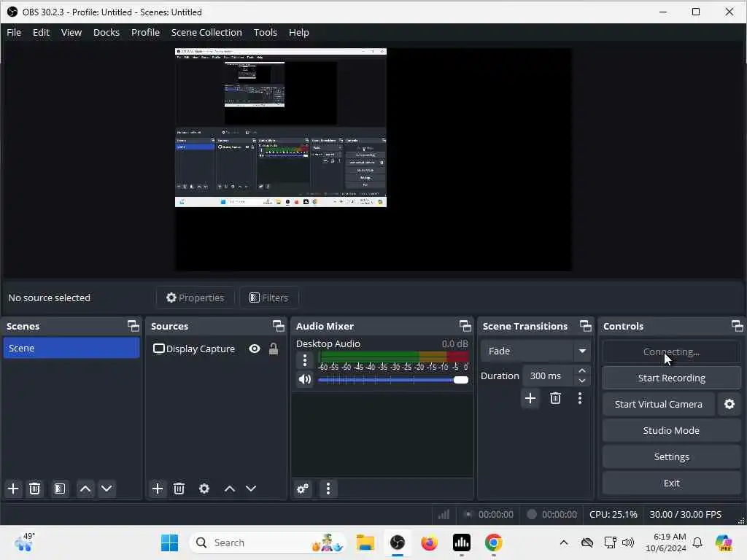Click the taskbar Search box
Screen dimensions: 747x560
tap(268, 542)
